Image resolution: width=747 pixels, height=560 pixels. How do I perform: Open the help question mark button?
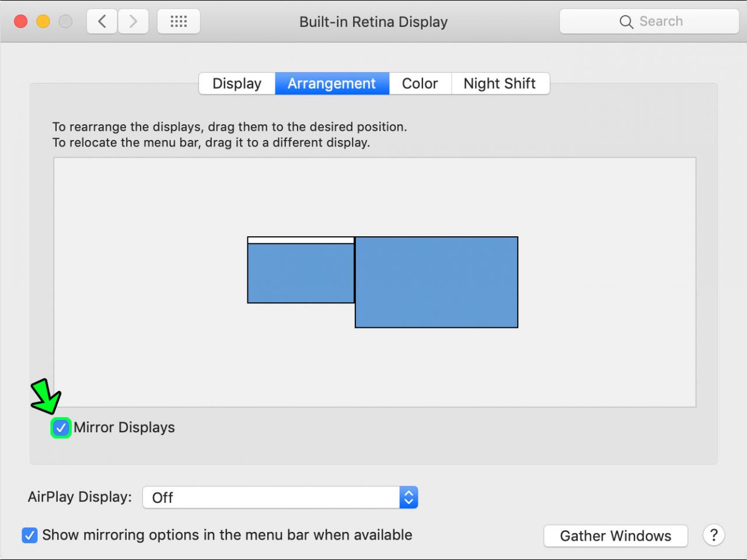click(713, 535)
